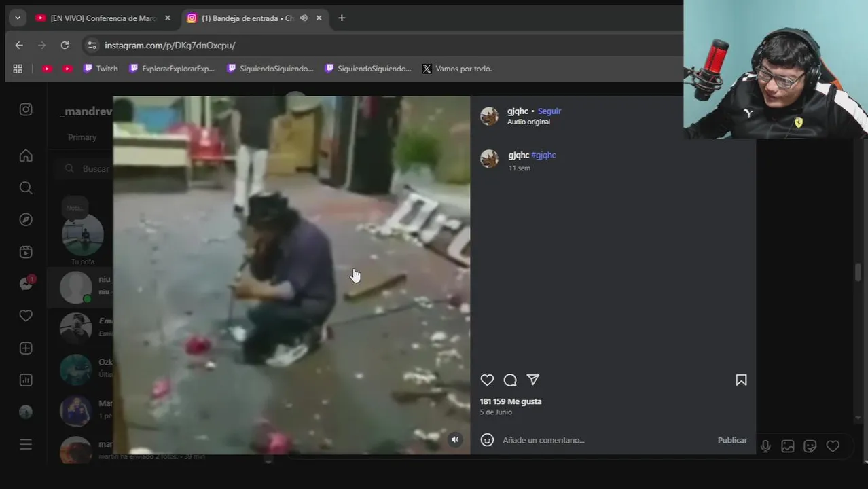Close the EN VIVO Conferencia tab
The height and width of the screenshot is (489, 868).
[x=168, y=18]
